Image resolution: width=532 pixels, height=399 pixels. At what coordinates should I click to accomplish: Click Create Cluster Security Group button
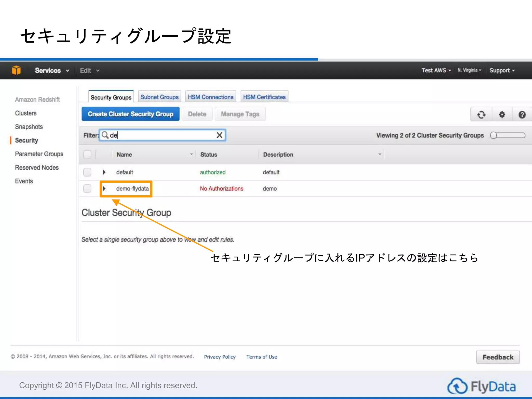(130, 114)
